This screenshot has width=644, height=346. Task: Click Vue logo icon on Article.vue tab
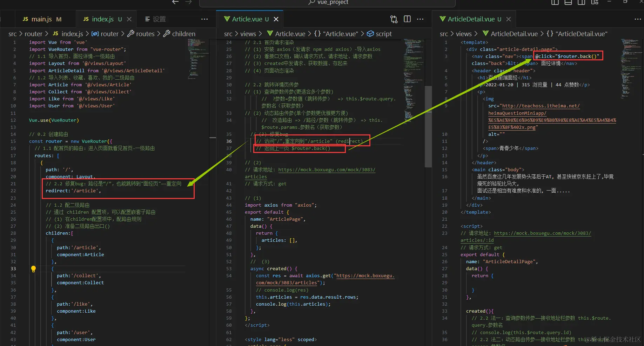tap(227, 19)
